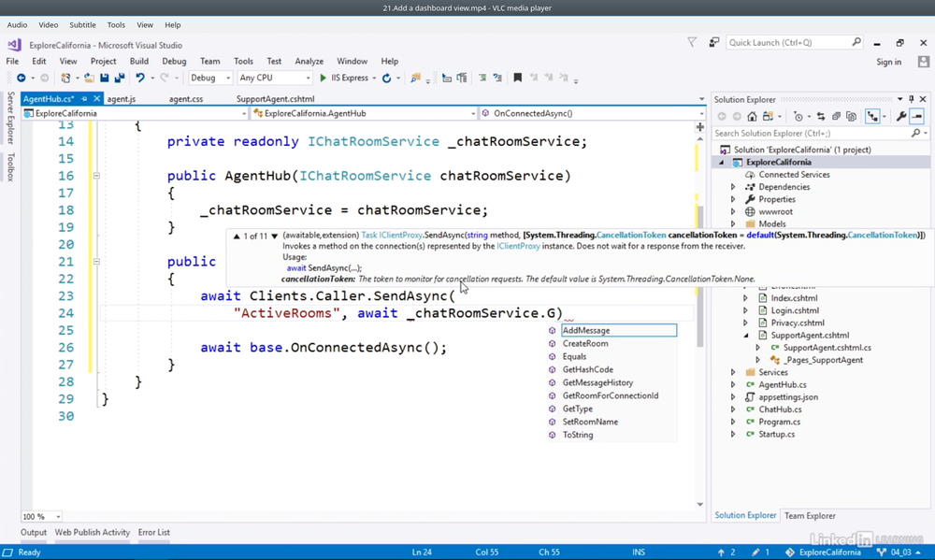Image resolution: width=935 pixels, height=560 pixels.
Task: Click the IIS Express run button label
Action: coord(350,79)
